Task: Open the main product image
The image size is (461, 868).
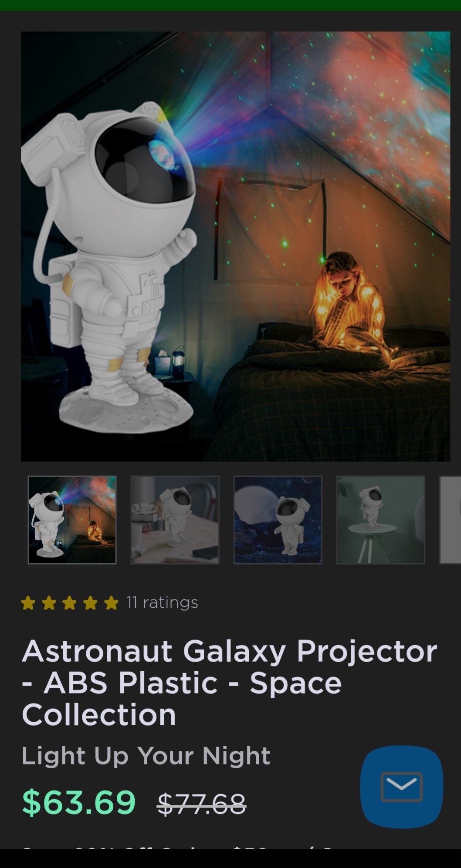Action: click(x=235, y=246)
